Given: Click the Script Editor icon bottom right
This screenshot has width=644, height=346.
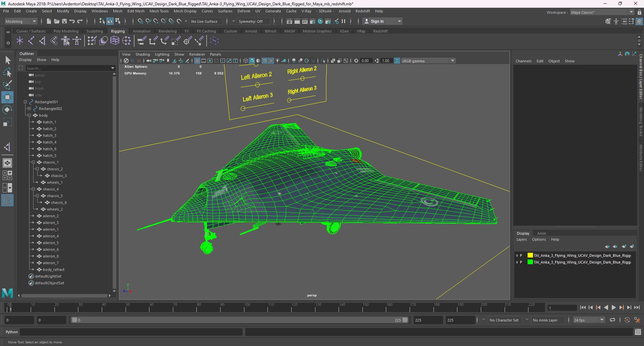Looking at the screenshot, I should [x=638, y=332].
